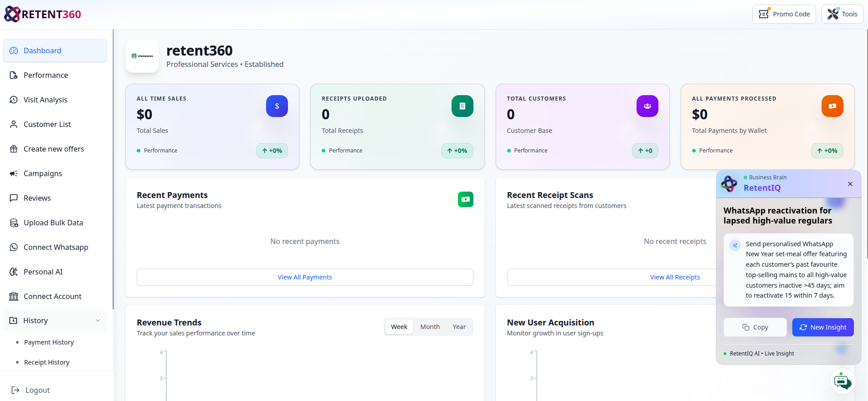The height and width of the screenshot is (401, 868).
Task: Open the chatbot assistant floating icon
Action: pyautogui.click(x=842, y=381)
